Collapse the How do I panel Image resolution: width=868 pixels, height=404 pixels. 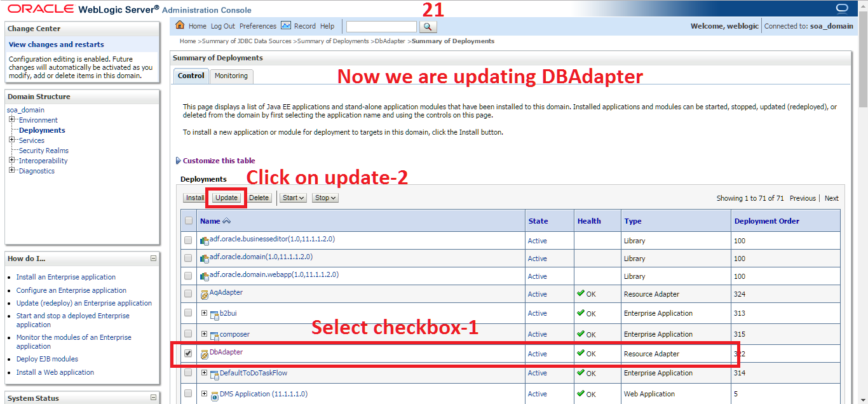tap(153, 259)
